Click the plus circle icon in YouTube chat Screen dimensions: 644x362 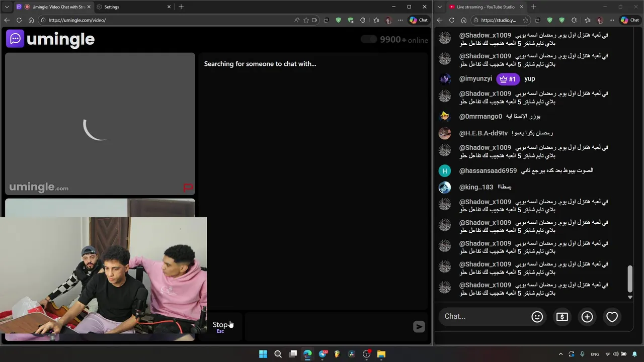click(587, 317)
